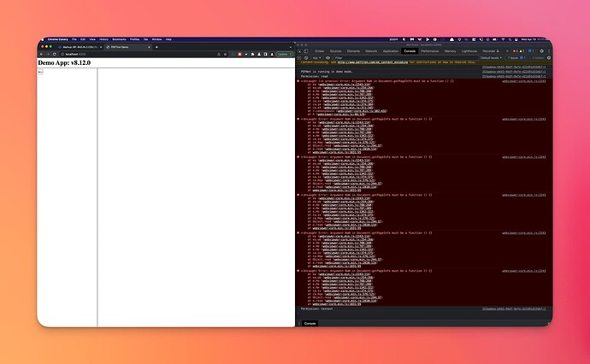This screenshot has width=590, height=364.
Task: Open Spotlight search in menu bar
Action: (x=510, y=39)
